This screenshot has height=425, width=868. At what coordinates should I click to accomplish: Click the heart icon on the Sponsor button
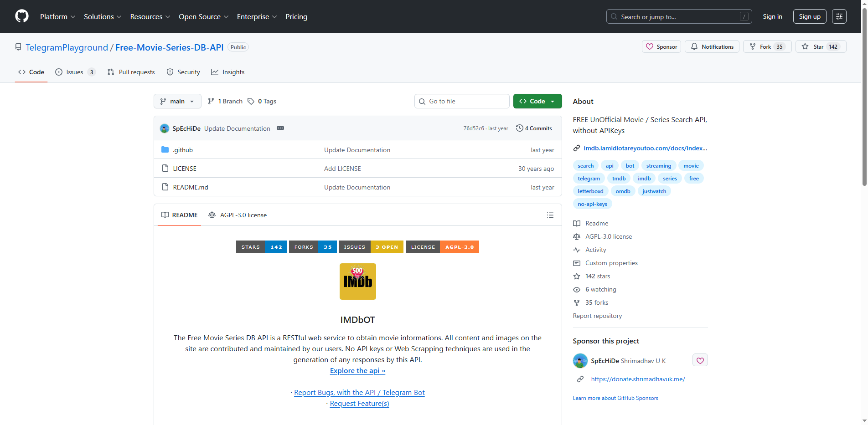point(650,46)
